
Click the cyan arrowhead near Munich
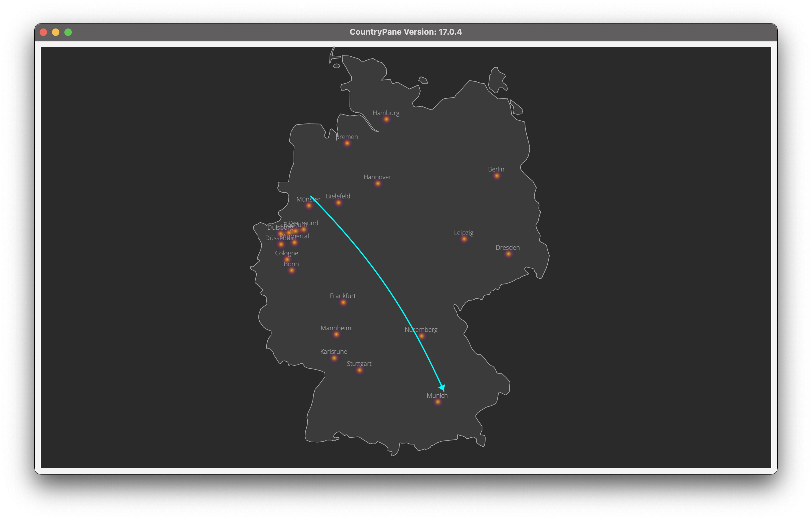point(442,388)
